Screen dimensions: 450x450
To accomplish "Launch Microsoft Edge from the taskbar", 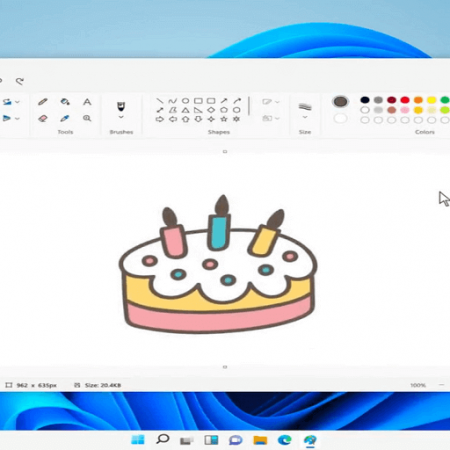I will pyautogui.click(x=285, y=440).
